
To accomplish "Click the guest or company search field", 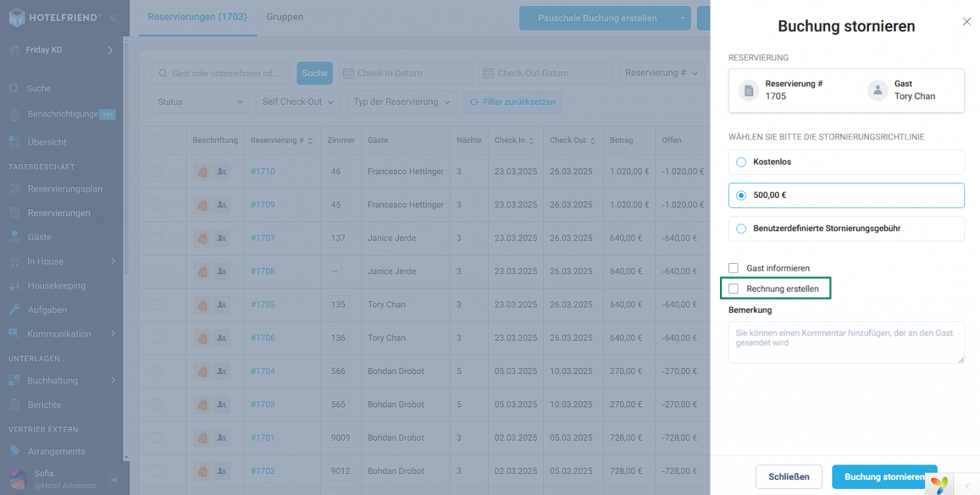I will coord(221,73).
